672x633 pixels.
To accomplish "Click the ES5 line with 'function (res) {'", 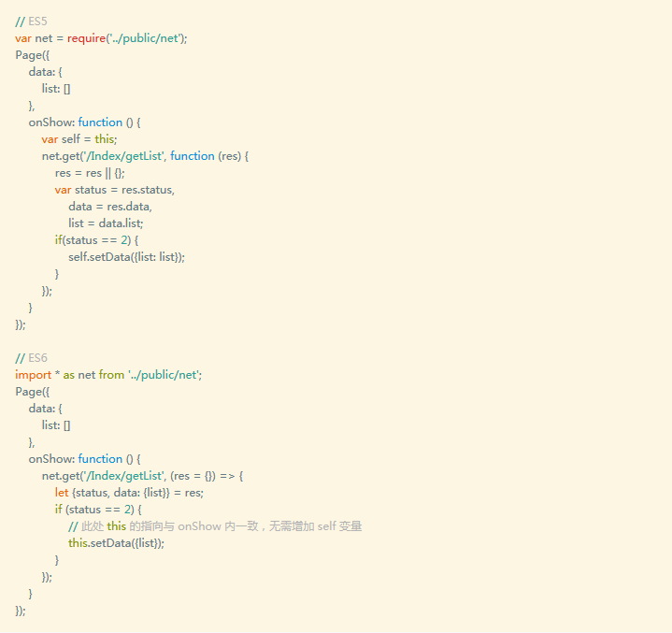I will (145, 156).
